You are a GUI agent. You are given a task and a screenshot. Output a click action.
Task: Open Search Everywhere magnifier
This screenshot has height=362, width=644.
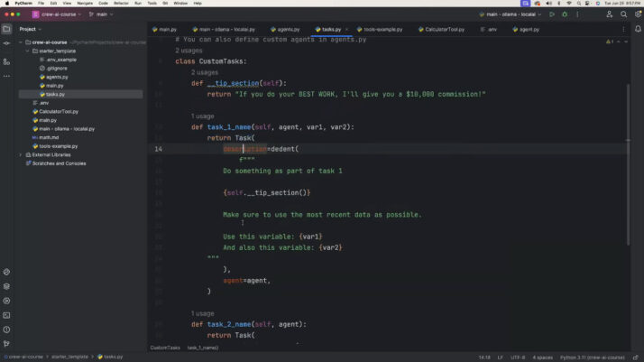623,14
